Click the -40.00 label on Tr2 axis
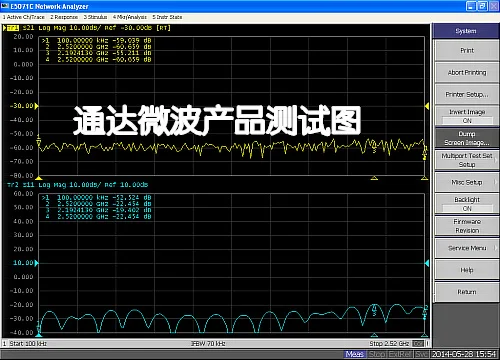Screen dimensions: 500x360 point(22,333)
